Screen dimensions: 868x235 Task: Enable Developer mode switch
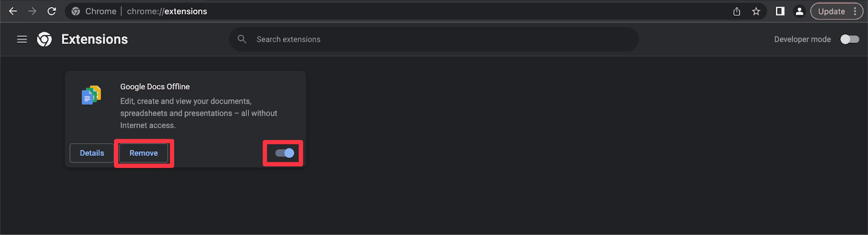[x=850, y=39]
